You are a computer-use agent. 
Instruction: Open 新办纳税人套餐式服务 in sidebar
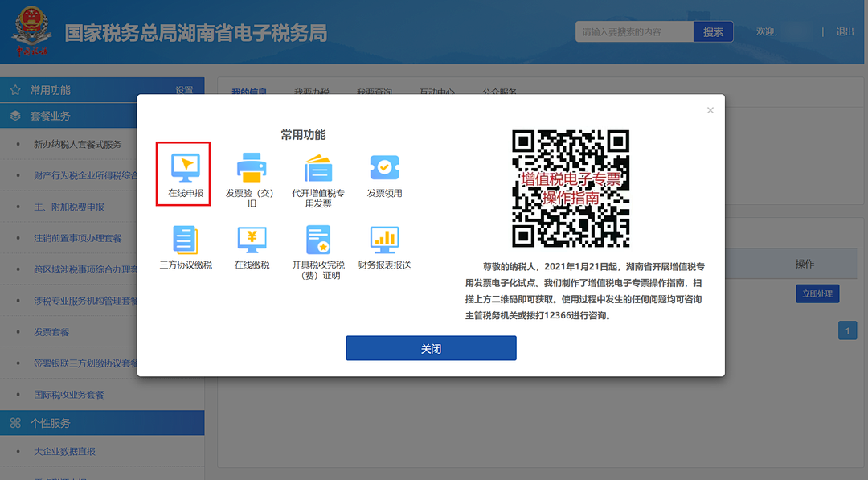[x=77, y=144]
